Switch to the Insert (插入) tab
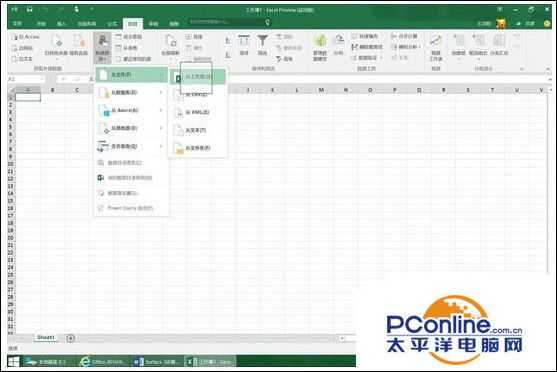Image resolution: width=557 pixels, height=372 pixels. (x=61, y=23)
